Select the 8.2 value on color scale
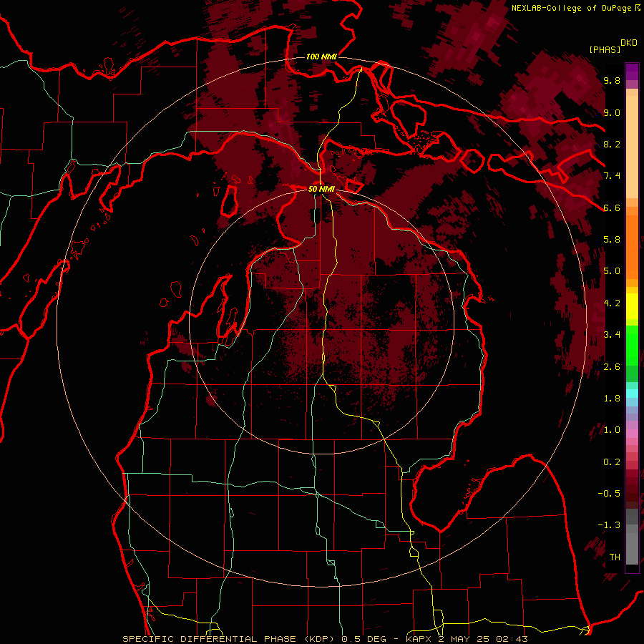 pos(612,144)
